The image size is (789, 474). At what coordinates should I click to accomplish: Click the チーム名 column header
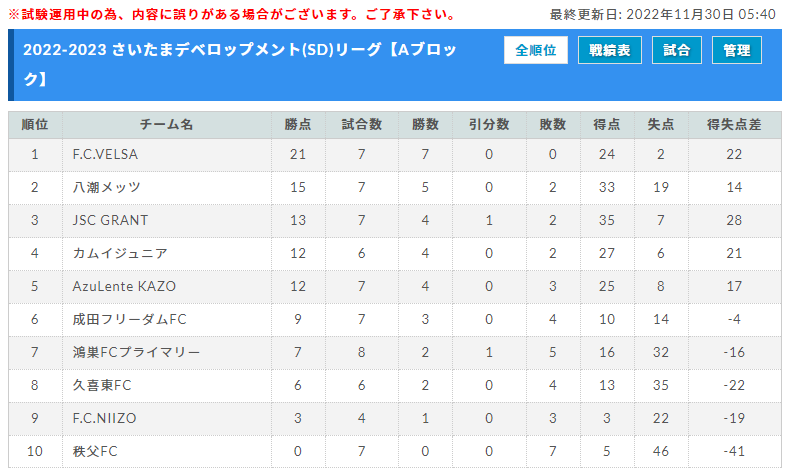tap(167, 125)
